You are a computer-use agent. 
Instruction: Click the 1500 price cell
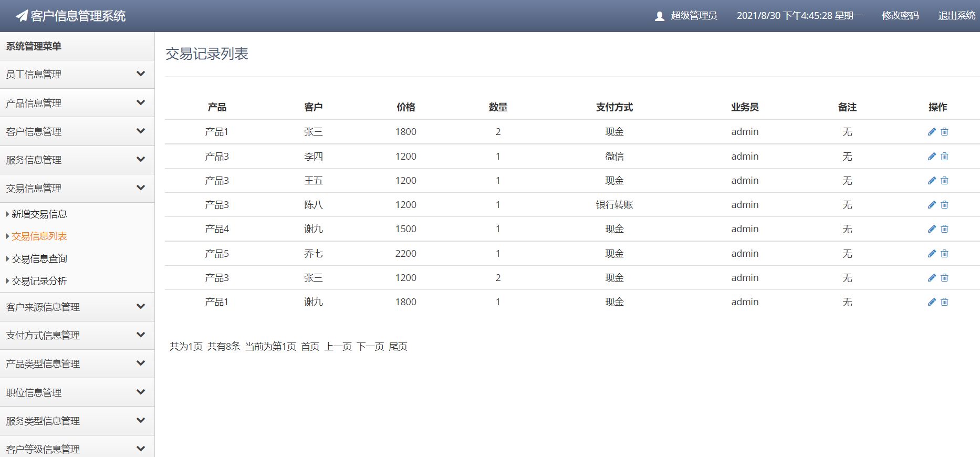click(406, 229)
